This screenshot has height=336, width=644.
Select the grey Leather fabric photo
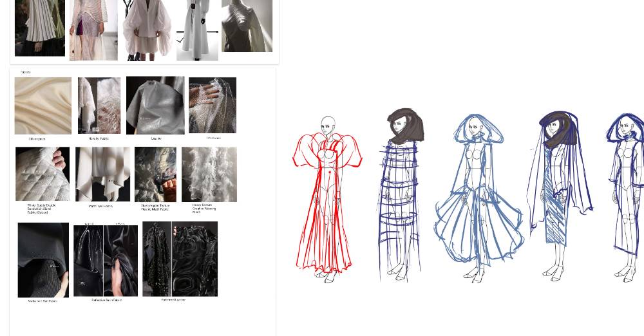click(155, 105)
